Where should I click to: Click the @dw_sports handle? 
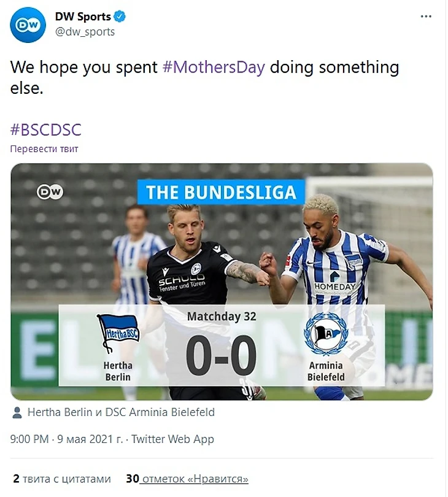[x=85, y=31]
